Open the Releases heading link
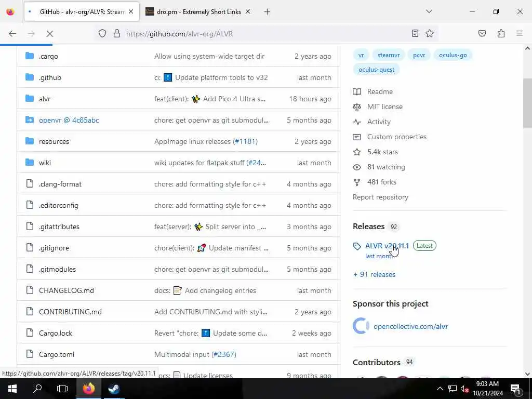 [x=369, y=227]
